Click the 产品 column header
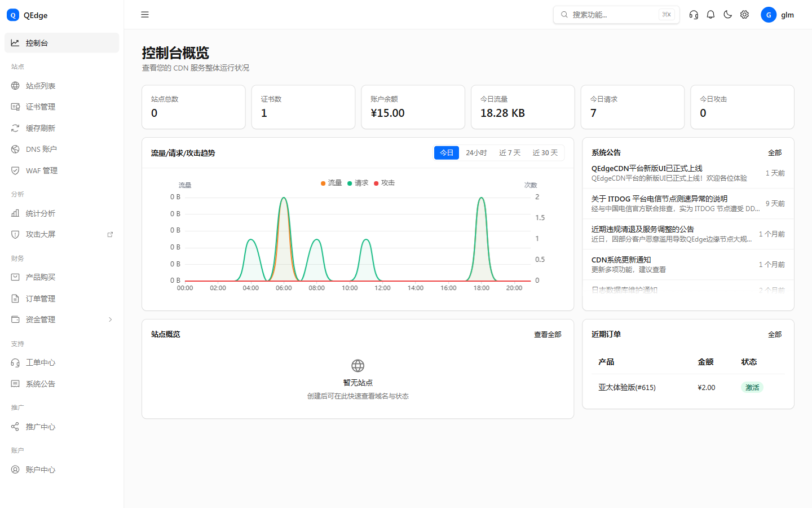The width and height of the screenshot is (812, 508). (606, 362)
